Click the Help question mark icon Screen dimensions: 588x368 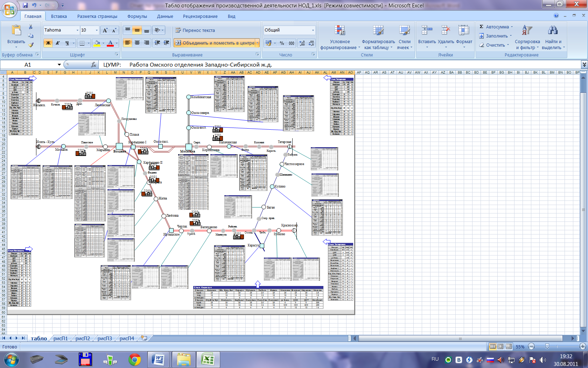(556, 15)
